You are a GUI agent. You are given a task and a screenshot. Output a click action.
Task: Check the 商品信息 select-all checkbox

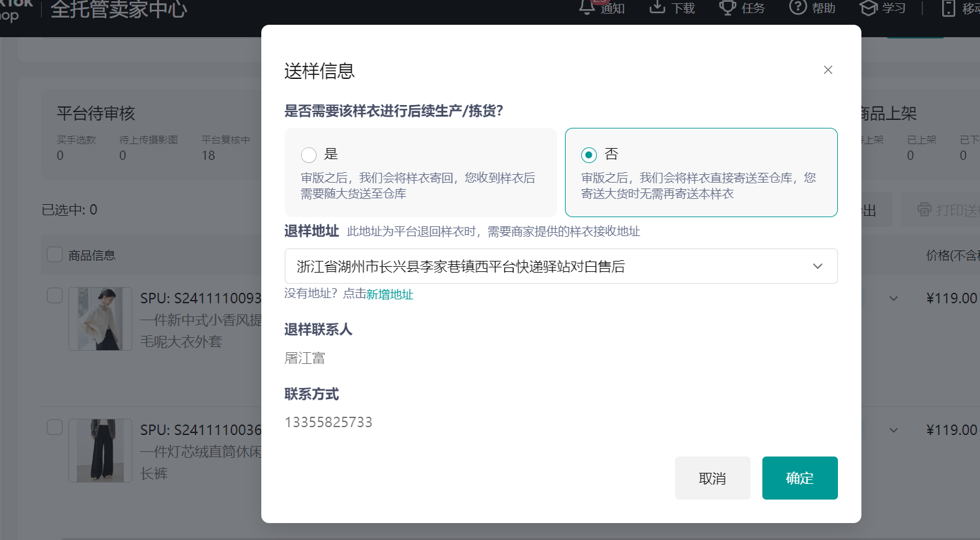55,254
